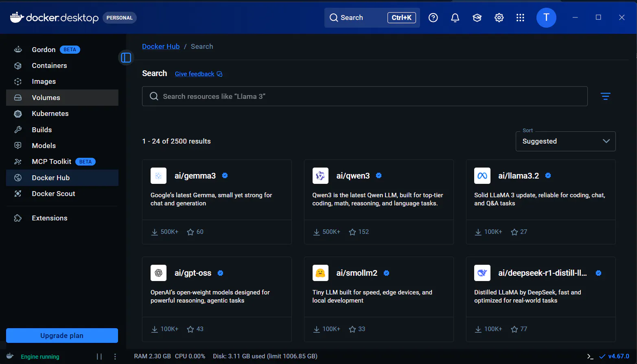The height and width of the screenshot is (364, 637).
Task: Click the Upgrade plan button
Action: (x=62, y=336)
